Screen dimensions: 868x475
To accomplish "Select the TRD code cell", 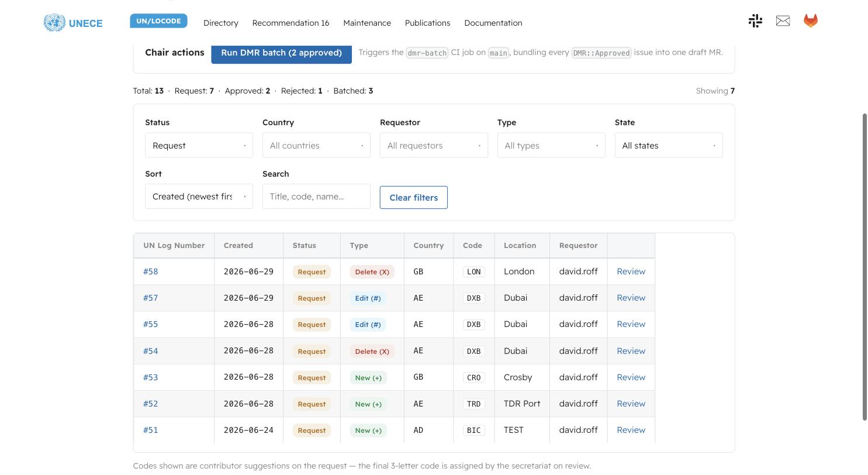I will (473, 404).
